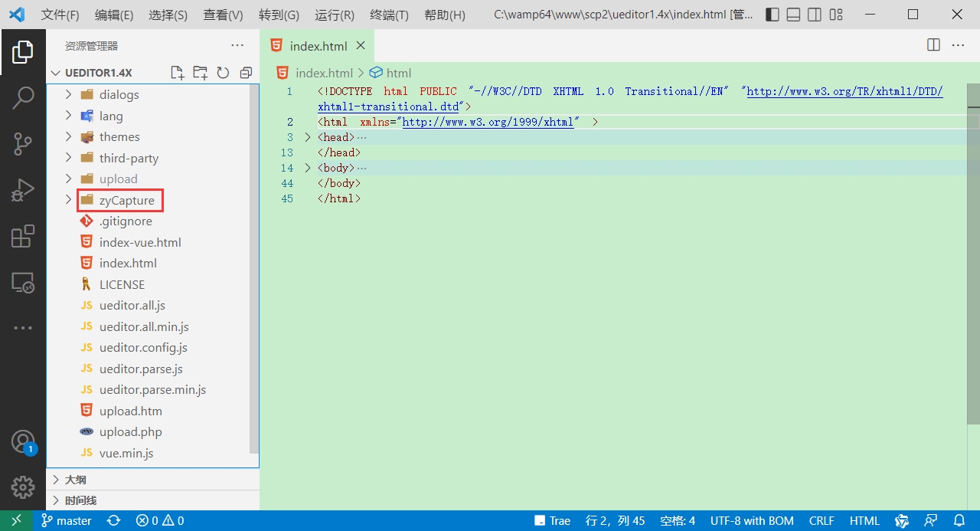The image size is (980, 531).
Task: Expand the lang folder
Action: (x=68, y=116)
